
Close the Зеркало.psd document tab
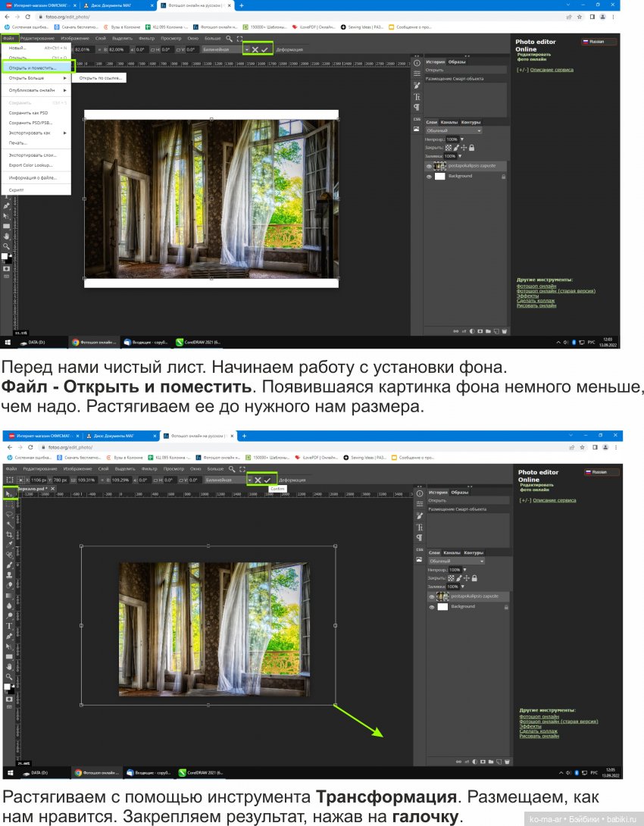[52, 490]
